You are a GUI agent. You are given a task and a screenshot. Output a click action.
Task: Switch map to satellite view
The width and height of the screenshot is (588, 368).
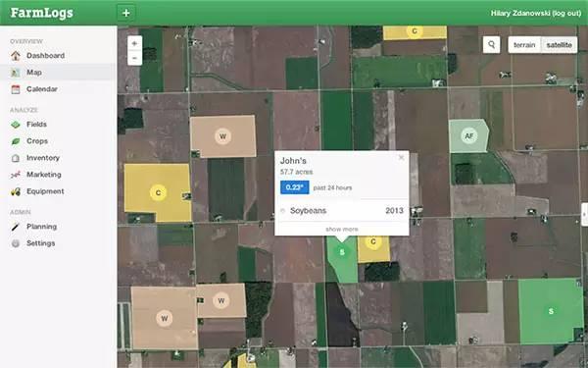pos(560,45)
